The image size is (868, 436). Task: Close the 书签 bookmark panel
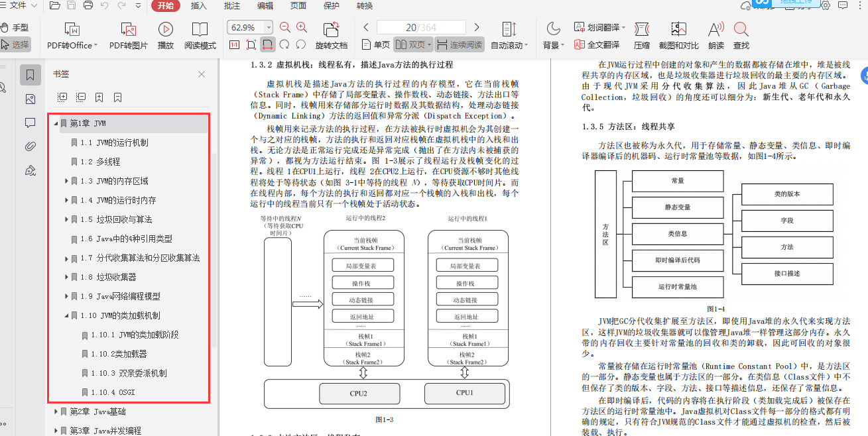click(202, 74)
